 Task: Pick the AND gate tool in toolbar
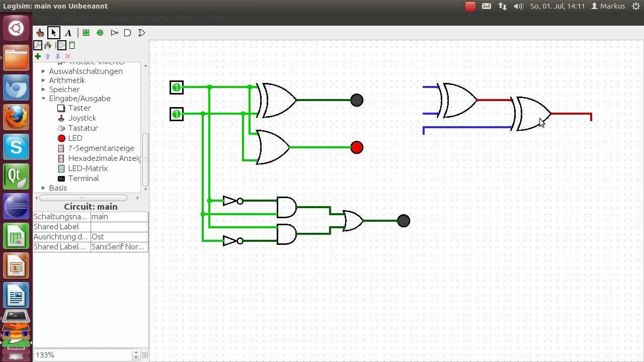[x=127, y=33]
